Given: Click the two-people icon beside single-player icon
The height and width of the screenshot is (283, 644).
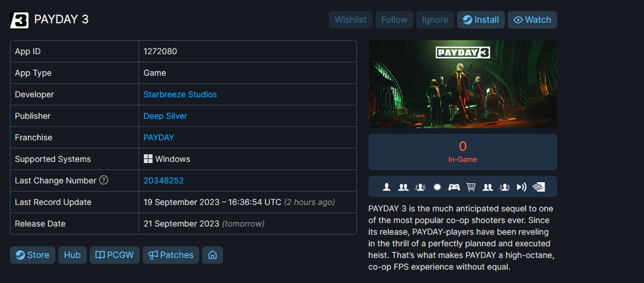Looking at the screenshot, I should 404,187.
